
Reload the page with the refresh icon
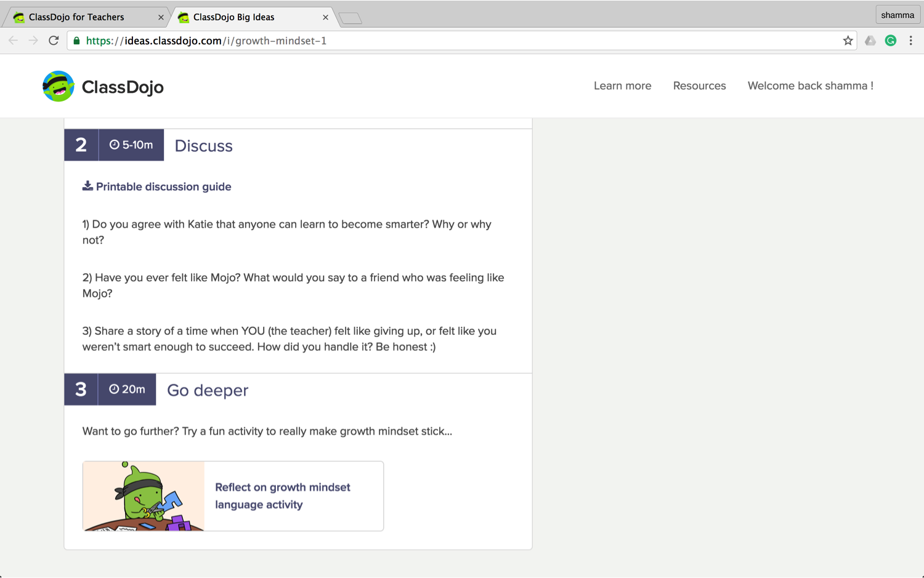[x=54, y=41]
